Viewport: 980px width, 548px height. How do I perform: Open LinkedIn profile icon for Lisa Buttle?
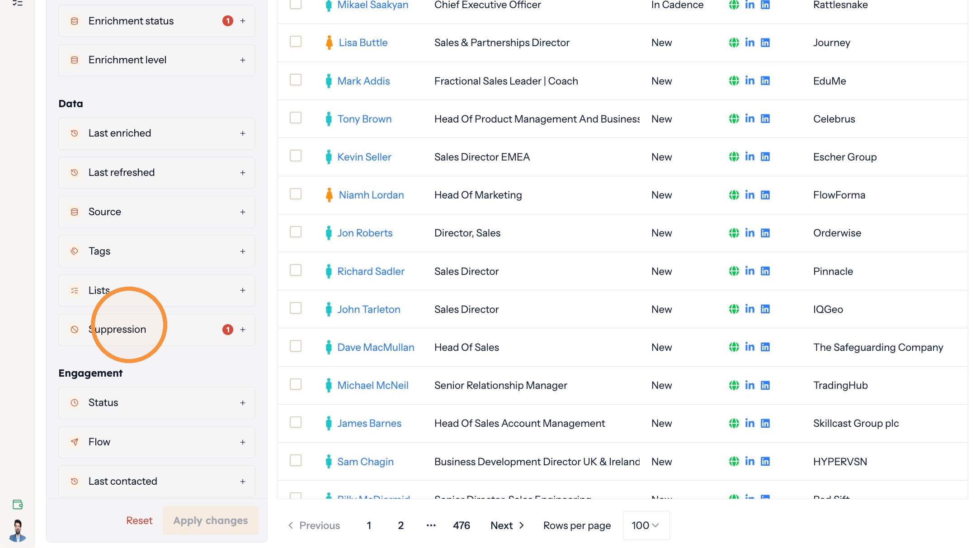pyautogui.click(x=749, y=43)
